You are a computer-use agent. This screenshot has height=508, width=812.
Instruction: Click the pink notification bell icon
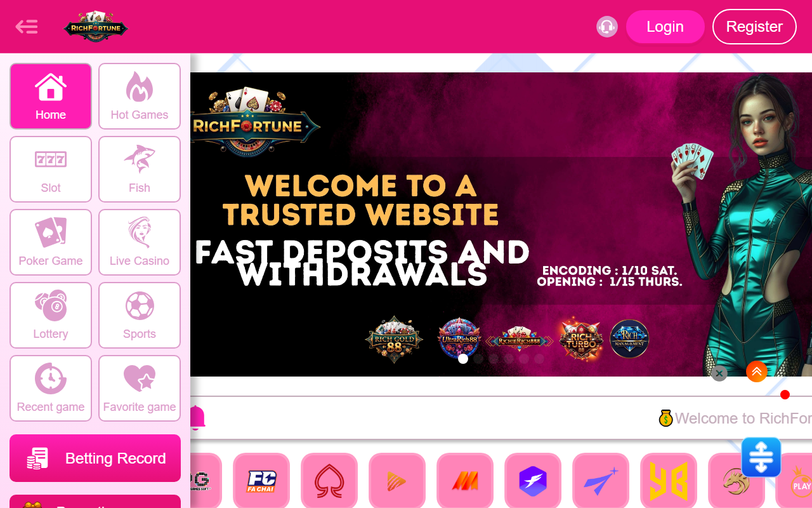coord(197,418)
